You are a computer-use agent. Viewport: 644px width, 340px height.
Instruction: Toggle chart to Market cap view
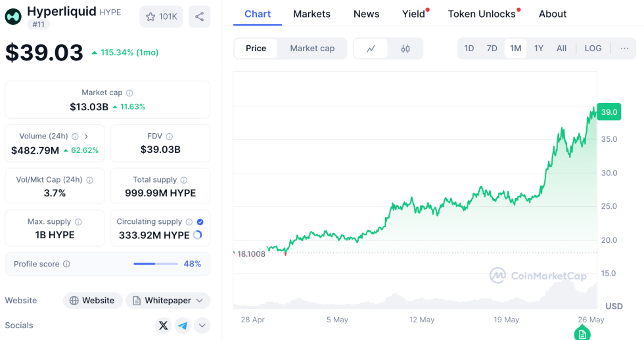tap(312, 49)
